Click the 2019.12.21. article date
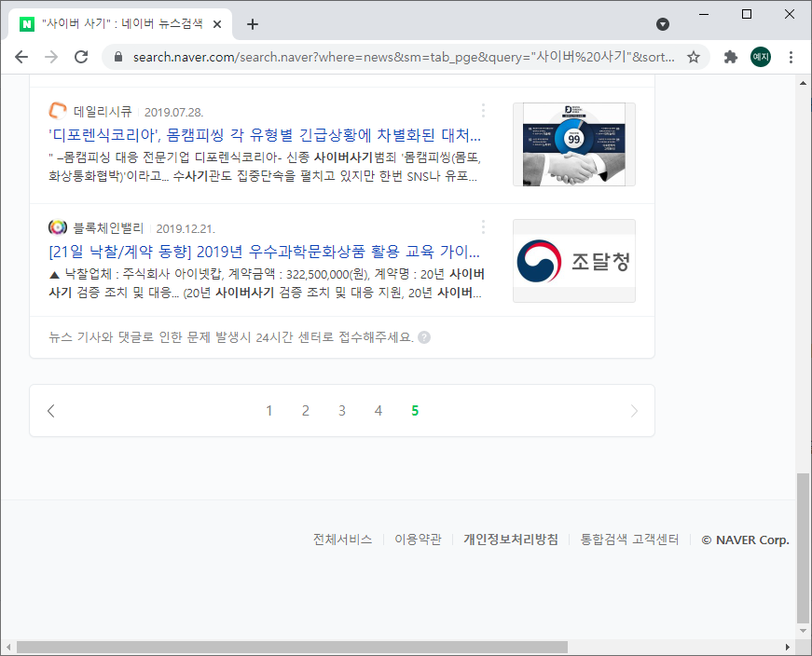 click(186, 228)
